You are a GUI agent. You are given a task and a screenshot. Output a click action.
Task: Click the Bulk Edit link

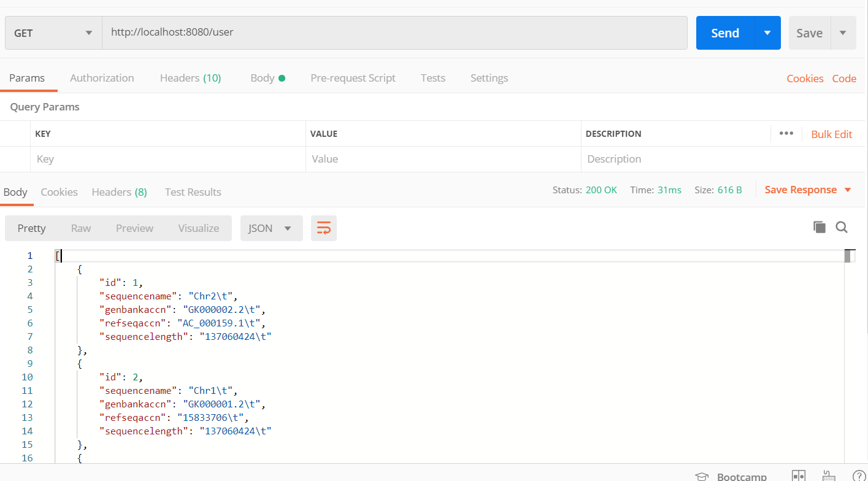tap(831, 134)
